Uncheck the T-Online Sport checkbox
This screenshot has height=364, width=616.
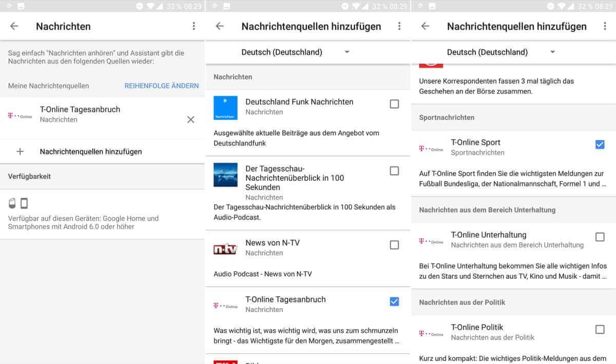click(x=600, y=144)
